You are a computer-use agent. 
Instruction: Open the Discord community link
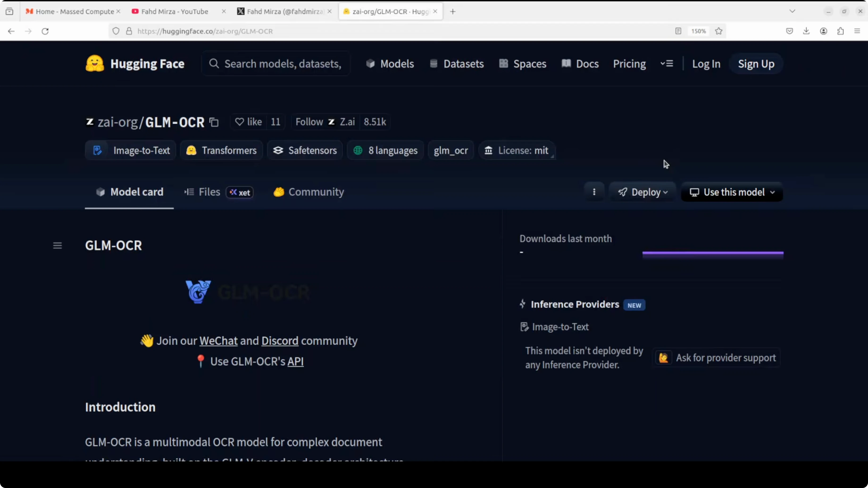pos(280,341)
